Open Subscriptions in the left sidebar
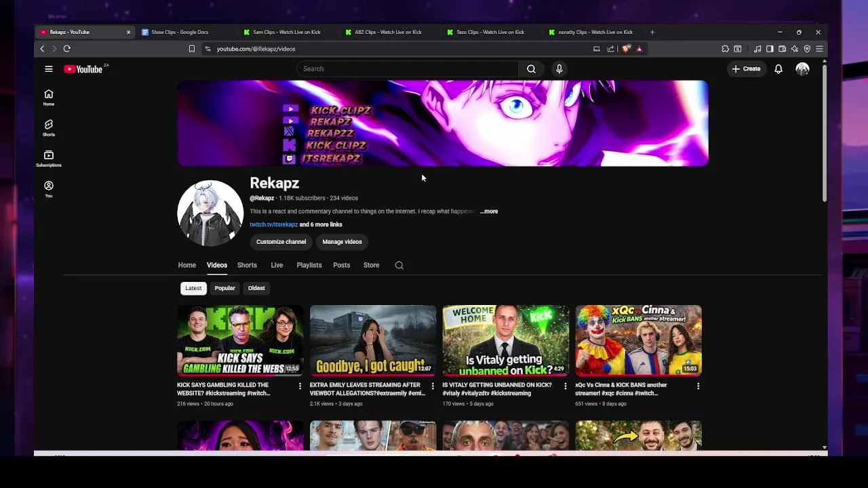The image size is (868, 488). (49, 159)
